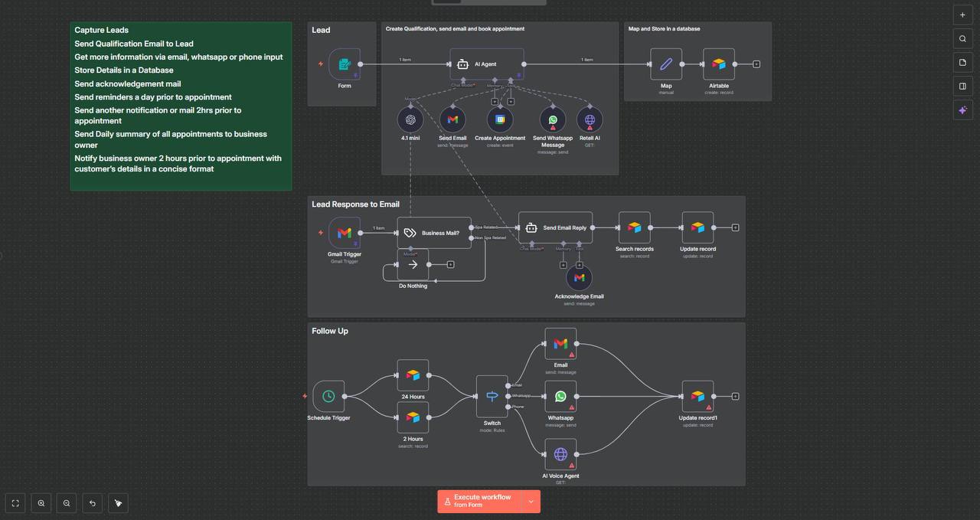Tidy up the workflow nodes
This screenshot has width=980, height=520.
(x=118, y=503)
